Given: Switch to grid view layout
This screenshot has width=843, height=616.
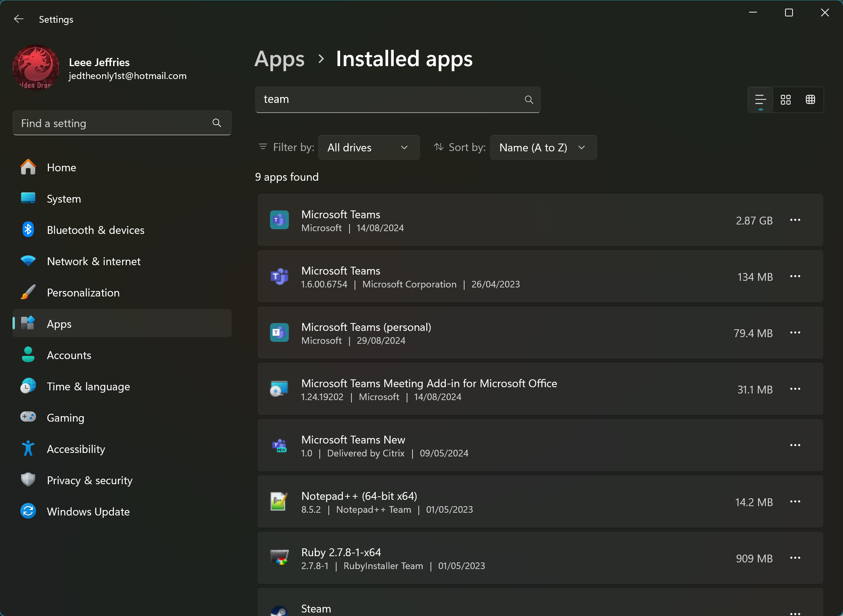Looking at the screenshot, I should coord(785,100).
